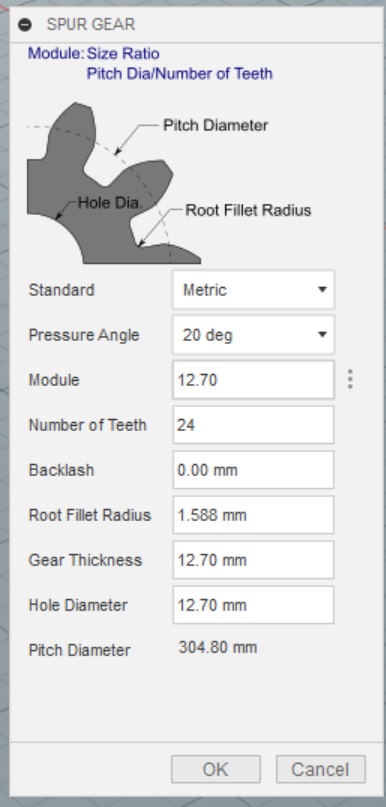Viewport: 386px width, 807px height.
Task: Click the 'Pitch Dia/Number of Teeth' text
Action: [x=180, y=74]
